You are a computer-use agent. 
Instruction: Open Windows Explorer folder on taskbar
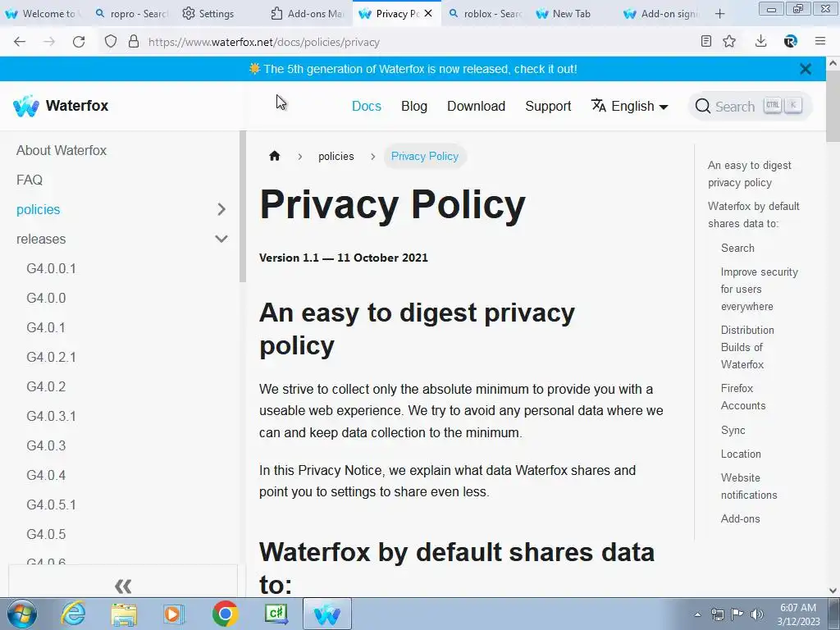click(124, 614)
